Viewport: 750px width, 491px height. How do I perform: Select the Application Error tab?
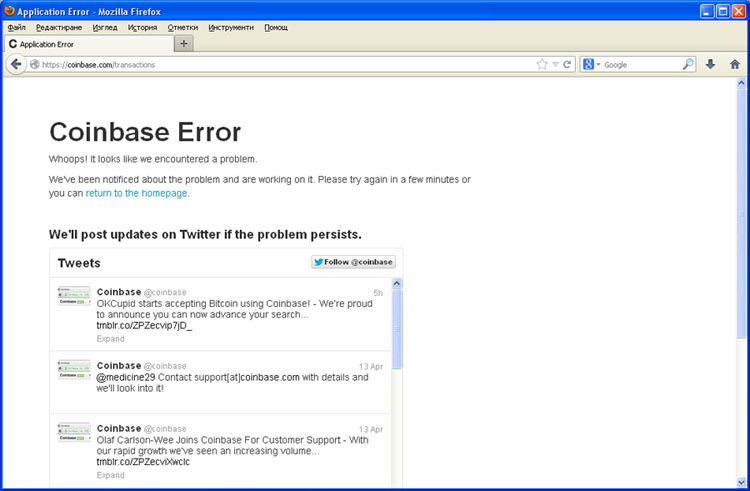click(x=89, y=44)
